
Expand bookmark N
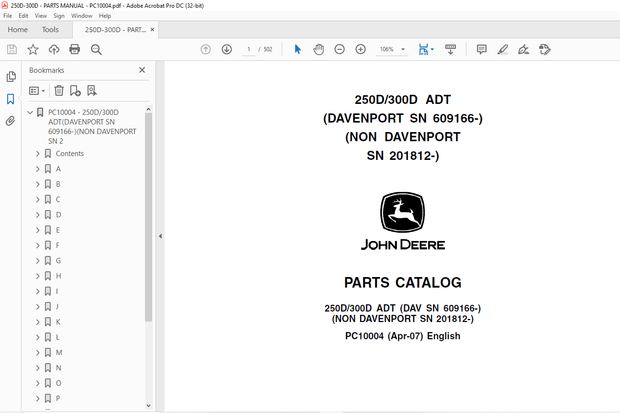click(x=38, y=368)
